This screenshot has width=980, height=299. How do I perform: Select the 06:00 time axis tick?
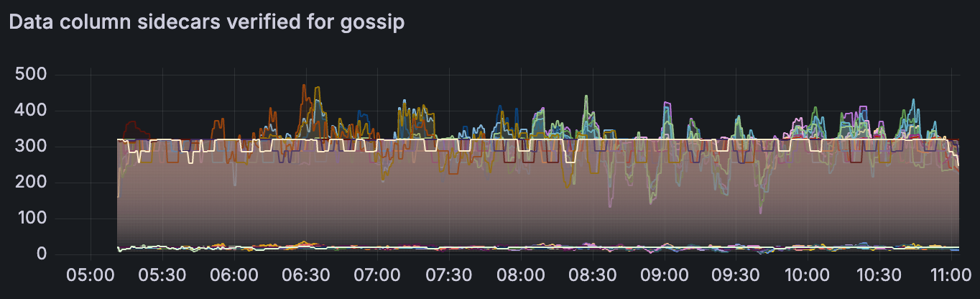click(234, 275)
